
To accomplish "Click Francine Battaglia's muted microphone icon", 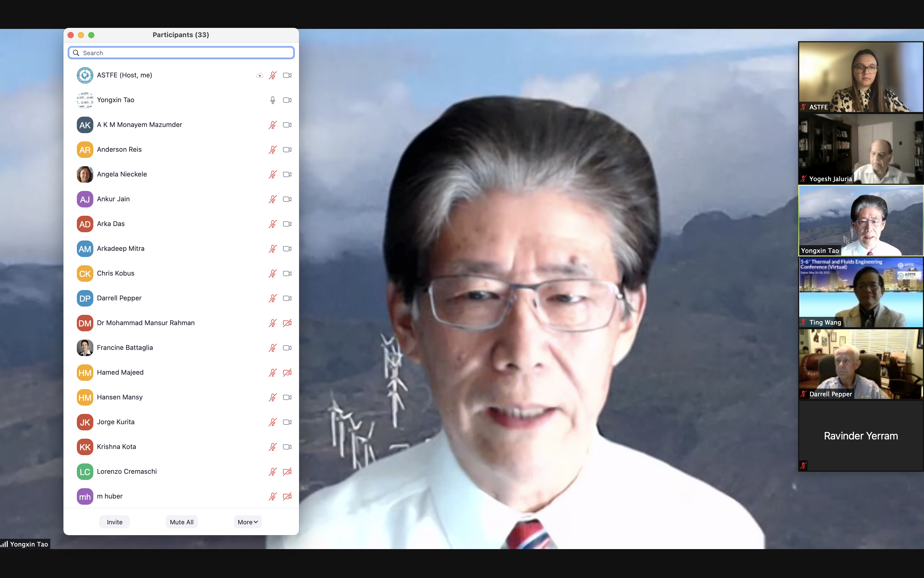I will coord(273,348).
